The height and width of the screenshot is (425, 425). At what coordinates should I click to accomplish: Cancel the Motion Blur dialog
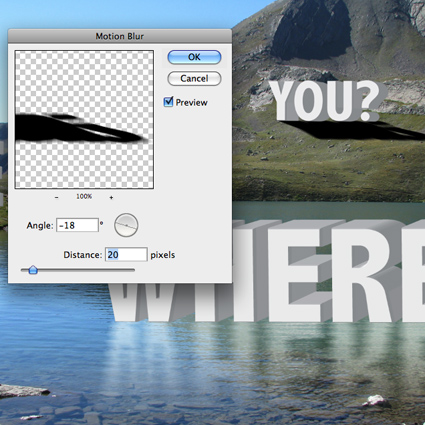(x=194, y=79)
